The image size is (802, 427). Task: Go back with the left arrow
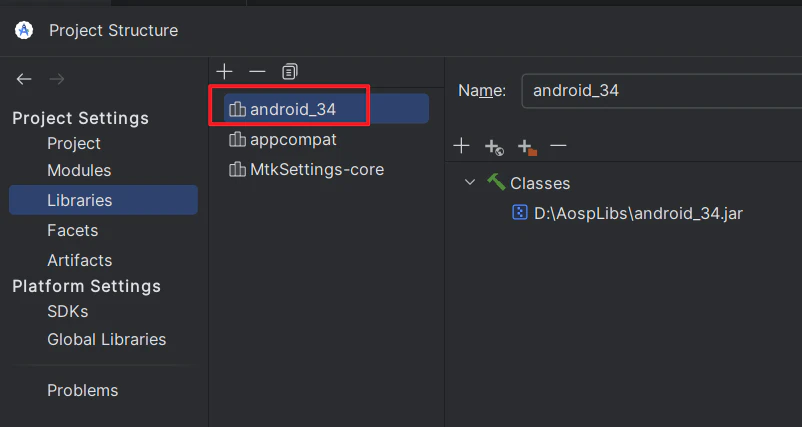[24, 79]
